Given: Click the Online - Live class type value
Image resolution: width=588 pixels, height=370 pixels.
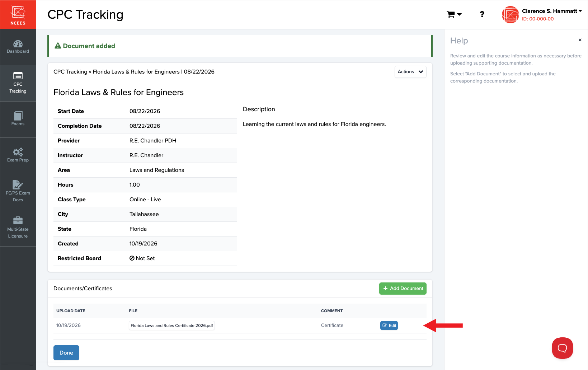Looking at the screenshot, I should pyautogui.click(x=145, y=200).
